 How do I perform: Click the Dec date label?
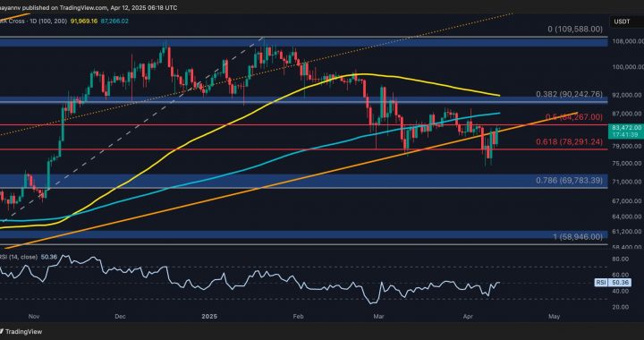120,317
